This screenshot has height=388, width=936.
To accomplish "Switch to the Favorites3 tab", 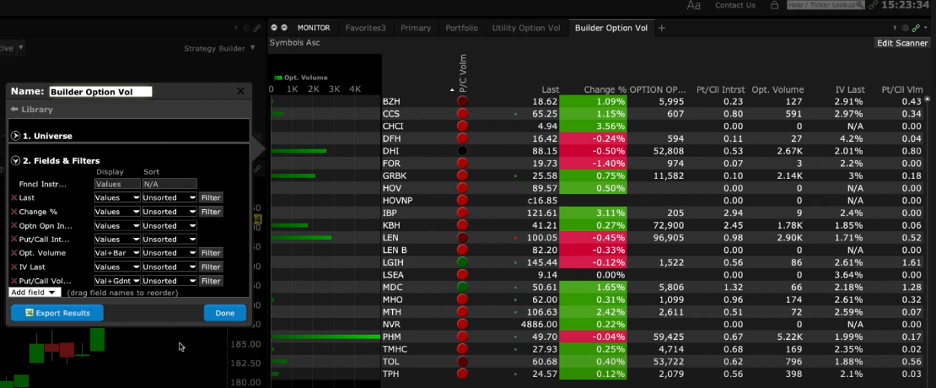I will tap(365, 28).
